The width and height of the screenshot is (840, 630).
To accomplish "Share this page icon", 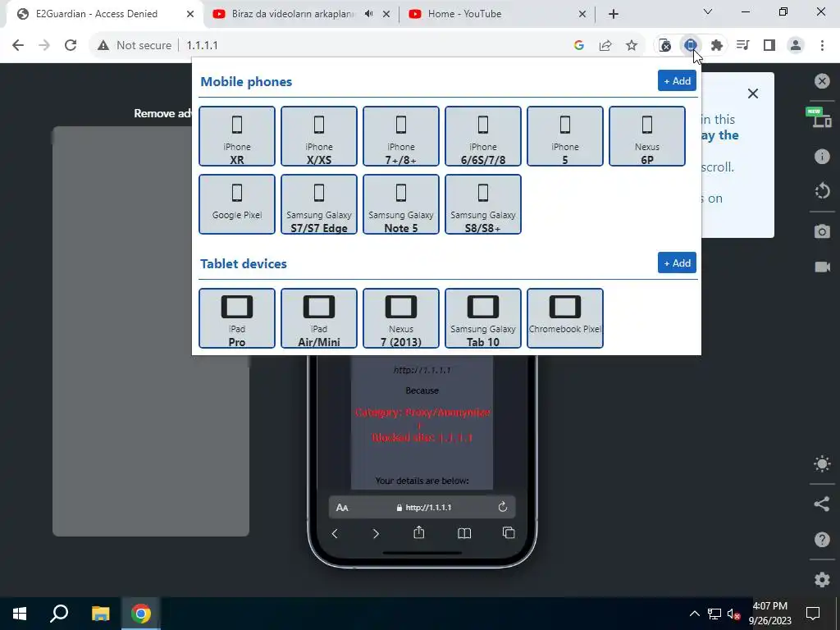I will (605, 45).
